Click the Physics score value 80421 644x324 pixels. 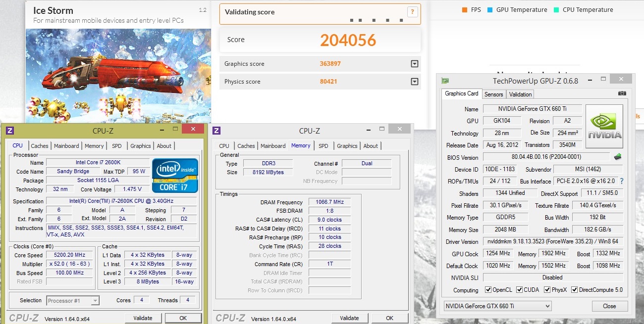[328, 82]
